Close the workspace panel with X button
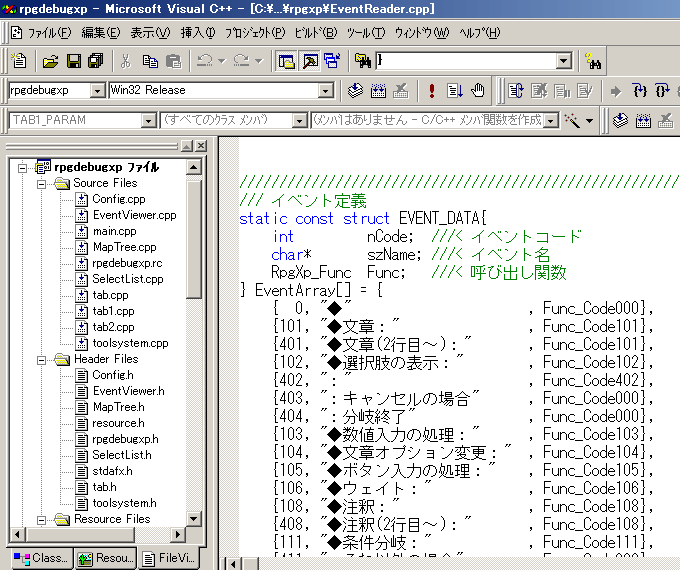 pos(200,146)
